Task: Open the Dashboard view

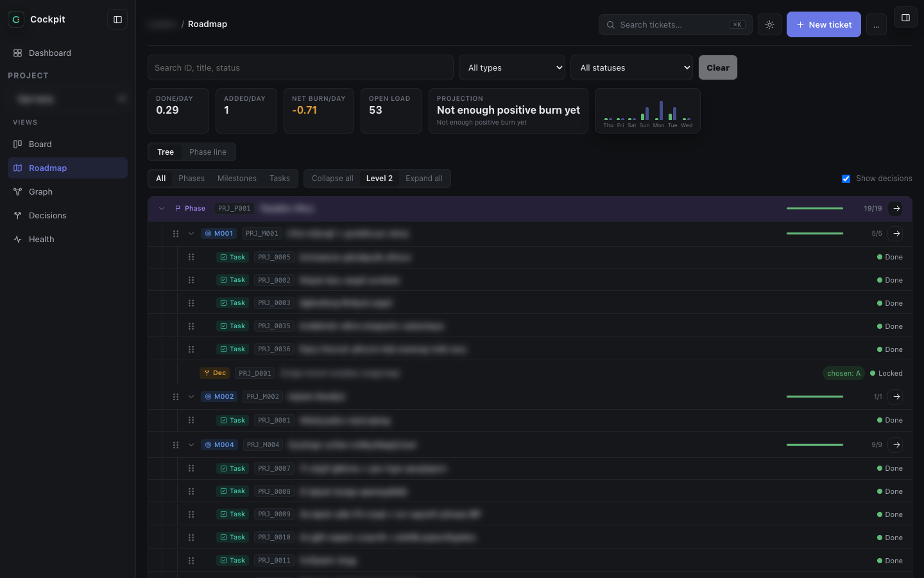Action: 67,53
